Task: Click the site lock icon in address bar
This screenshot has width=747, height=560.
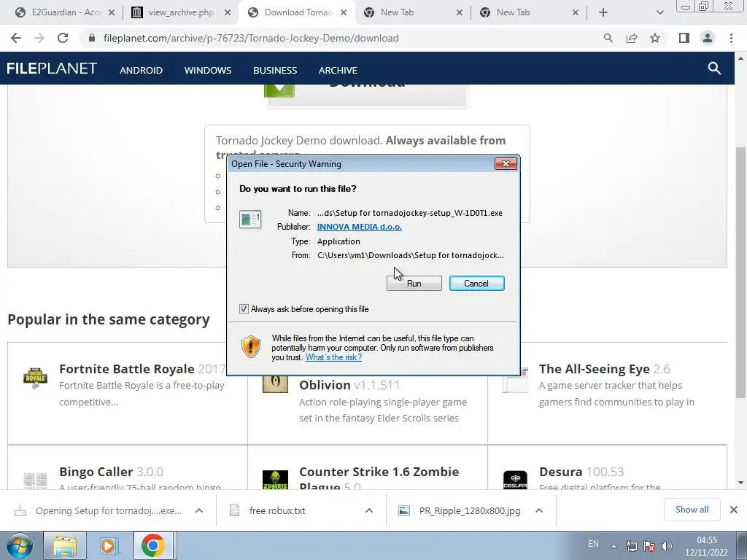Action: [x=92, y=38]
